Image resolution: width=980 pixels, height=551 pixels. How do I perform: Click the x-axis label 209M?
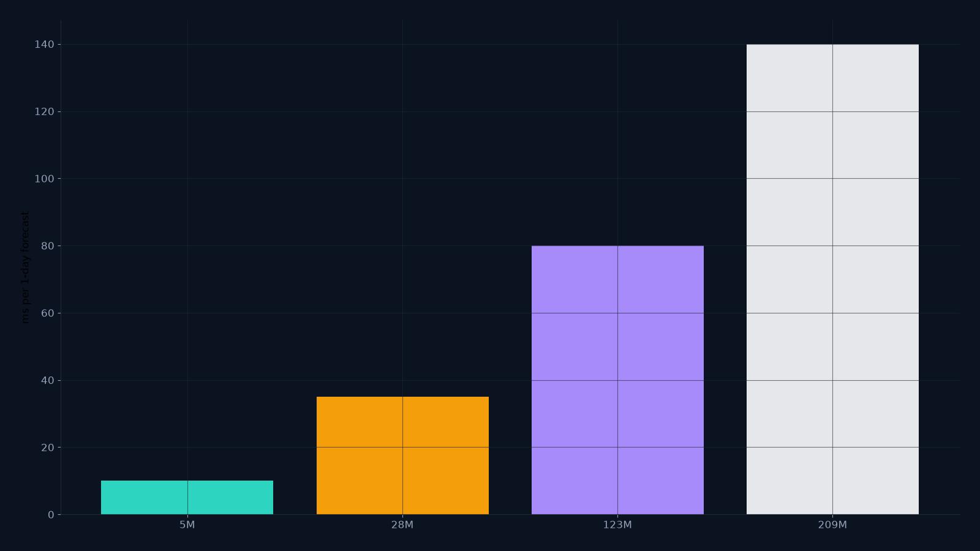pyautogui.click(x=832, y=525)
